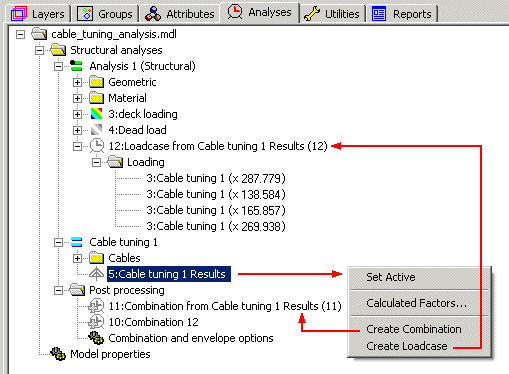Open the Reports tab
This screenshot has width=509, height=374.
[402, 14]
